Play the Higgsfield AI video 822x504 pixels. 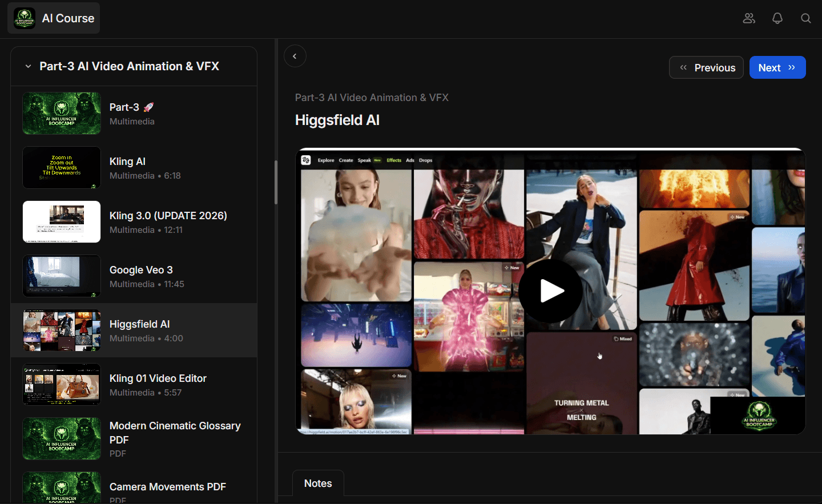550,291
